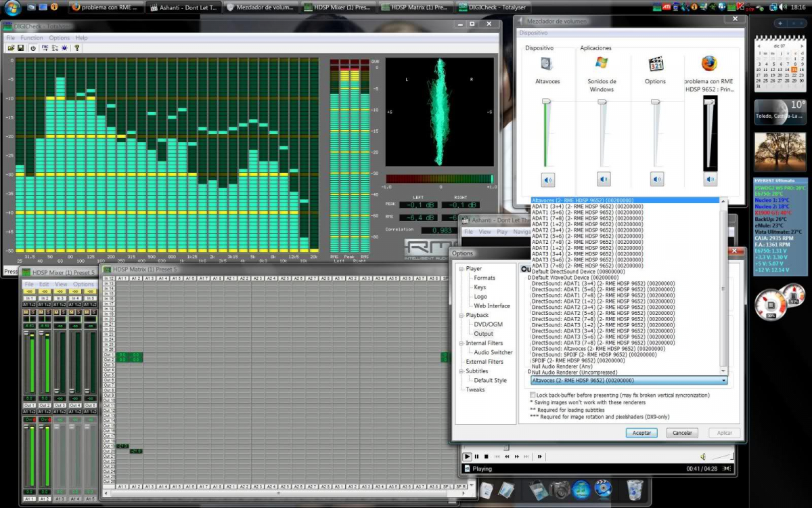Mute the Sonidos de Windows speaker icon
The height and width of the screenshot is (508, 812).
coord(604,179)
